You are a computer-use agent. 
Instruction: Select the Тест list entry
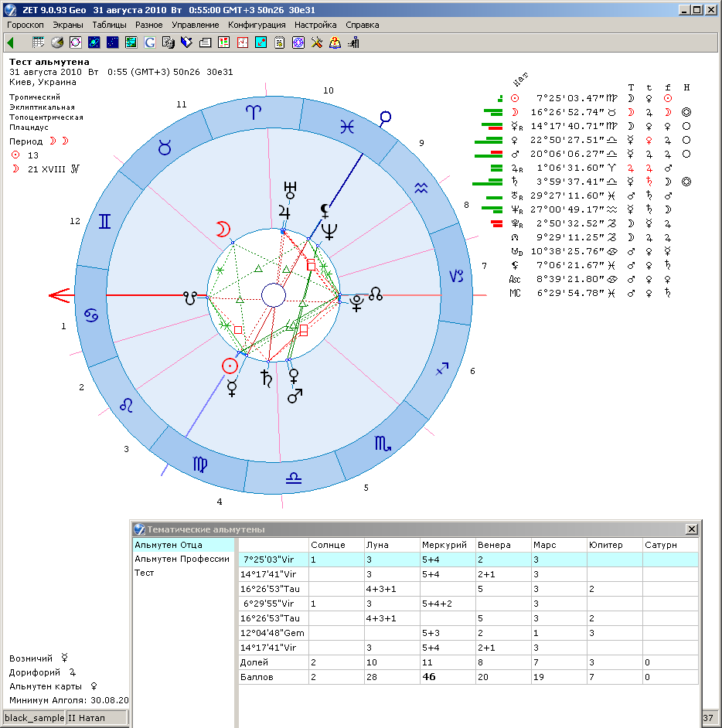145,573
